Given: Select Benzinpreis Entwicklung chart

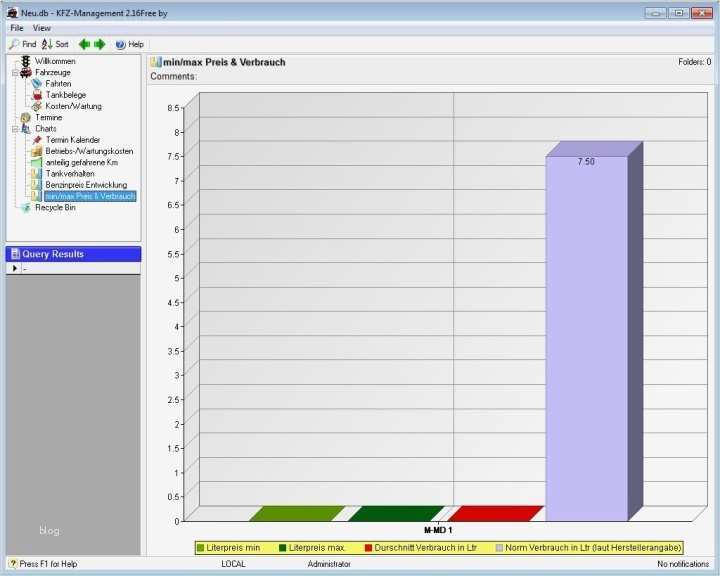Looking at the screenshot, I should click(x=86, y=185).
